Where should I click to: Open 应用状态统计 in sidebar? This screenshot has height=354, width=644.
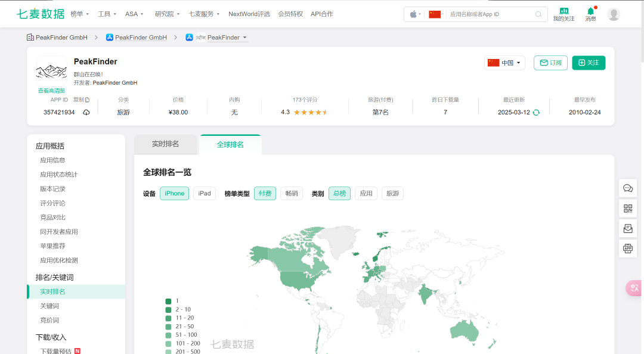point(58,175)
